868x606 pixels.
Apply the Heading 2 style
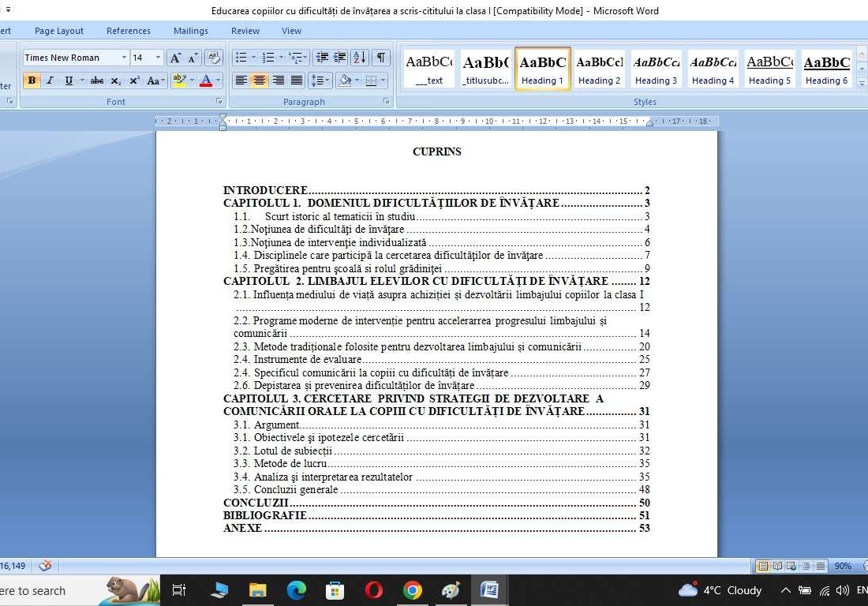(x=600, y=69)
